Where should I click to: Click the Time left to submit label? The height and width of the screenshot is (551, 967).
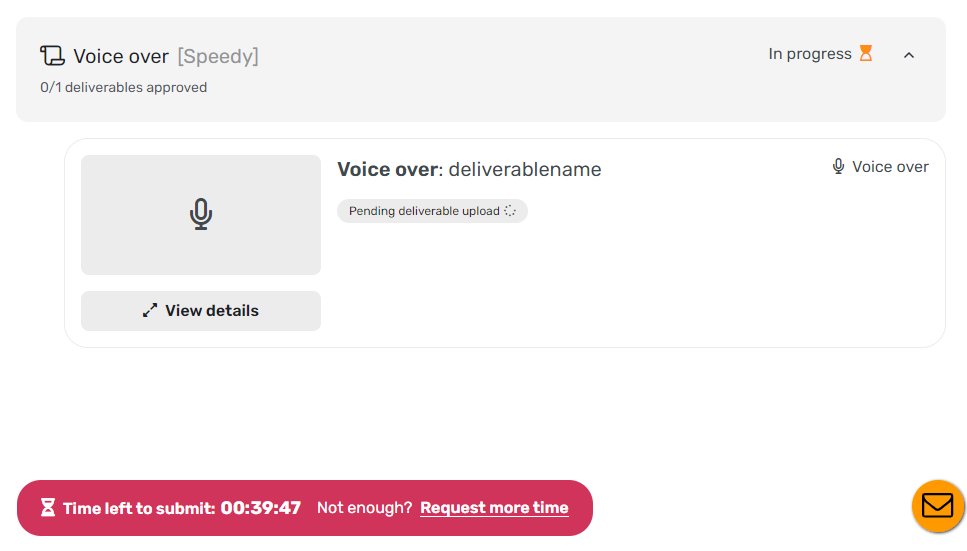coord(139,508)
